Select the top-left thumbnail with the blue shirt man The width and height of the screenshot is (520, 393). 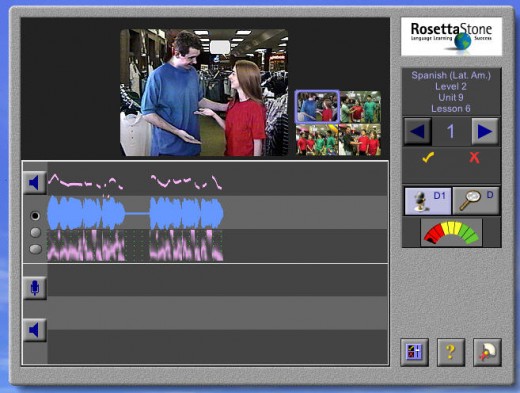(x=317, y=107)
